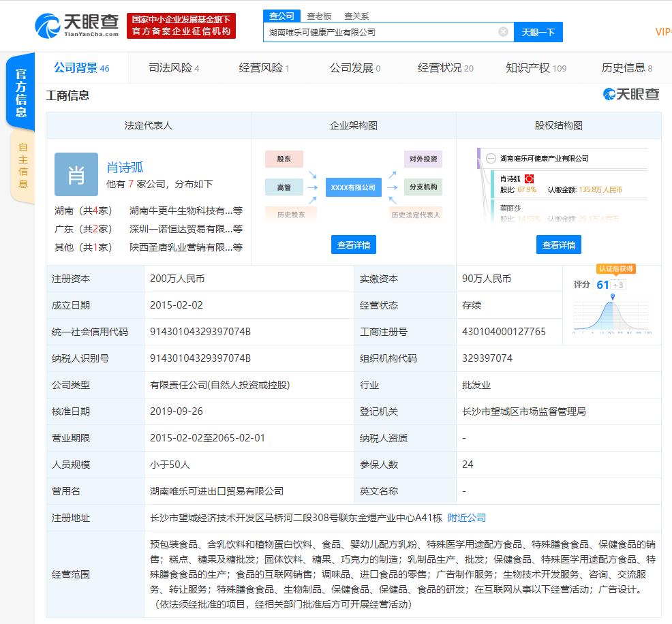The image size is (672, 624).
Task: Open the 知识产权 tab
Action: tap(536, 67)
